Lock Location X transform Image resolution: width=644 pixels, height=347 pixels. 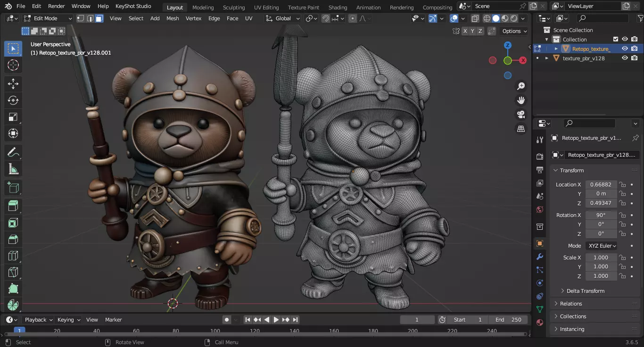tap(622, 185)
